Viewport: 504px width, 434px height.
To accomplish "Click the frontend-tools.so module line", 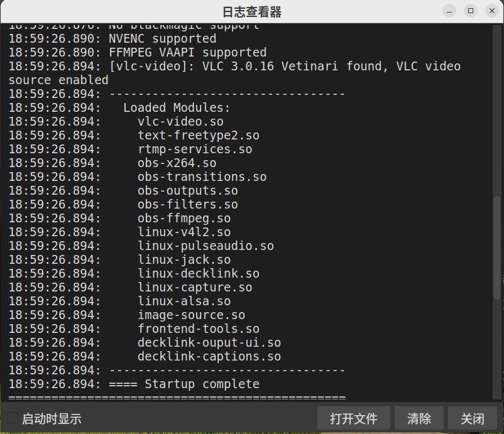I will tap(134, 329).
